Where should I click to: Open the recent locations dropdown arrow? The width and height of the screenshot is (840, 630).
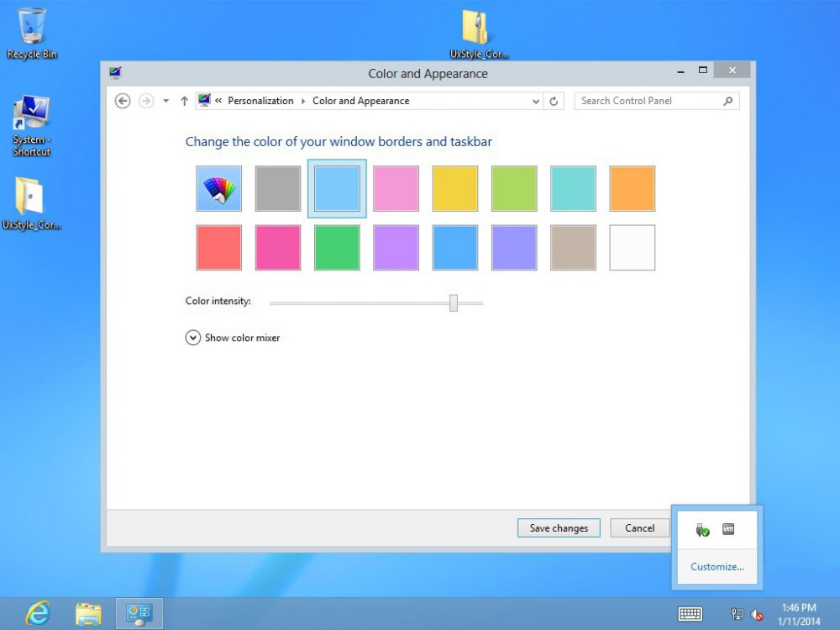coord(165,101)
